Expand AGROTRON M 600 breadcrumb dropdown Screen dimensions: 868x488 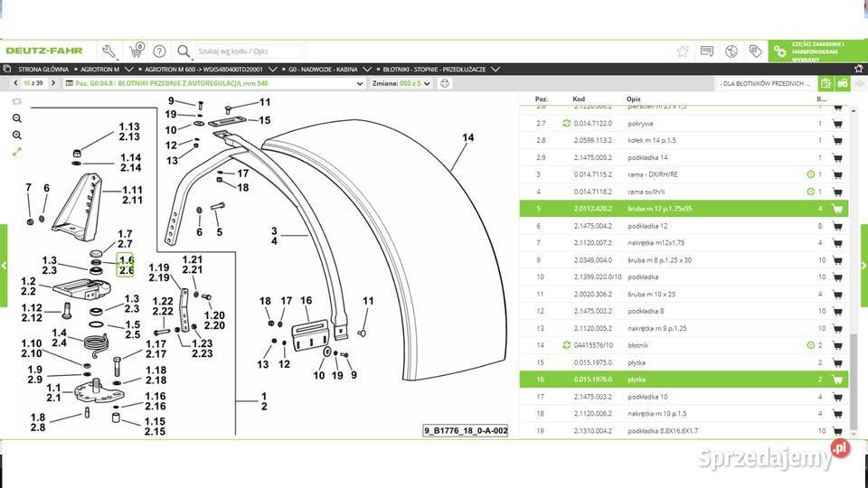click(272, 70)
